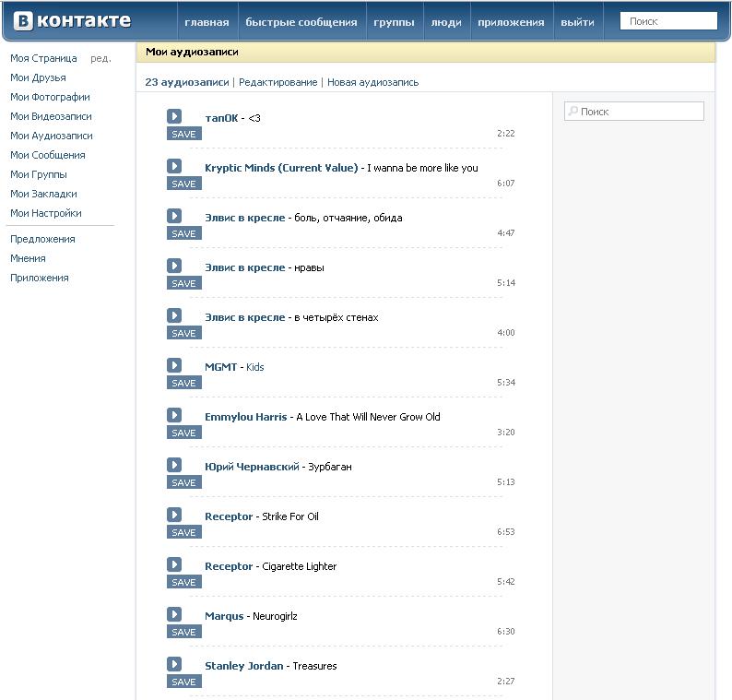Play Элвис в кресле - в четырёх стенах
This screenshot has width=732, height=700.
tap(174, 315)
